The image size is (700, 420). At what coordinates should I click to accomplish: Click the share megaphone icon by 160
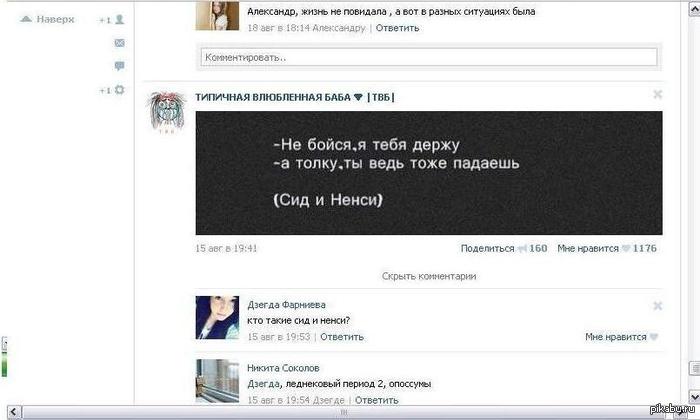tap(522, 249)
